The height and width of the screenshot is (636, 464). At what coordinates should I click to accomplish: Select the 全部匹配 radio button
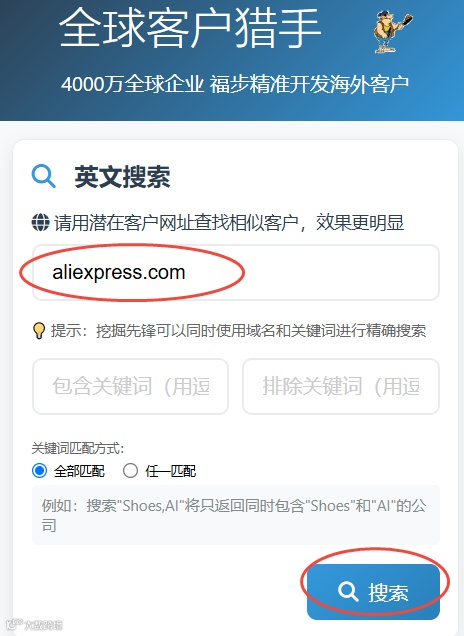pos(39,471)
